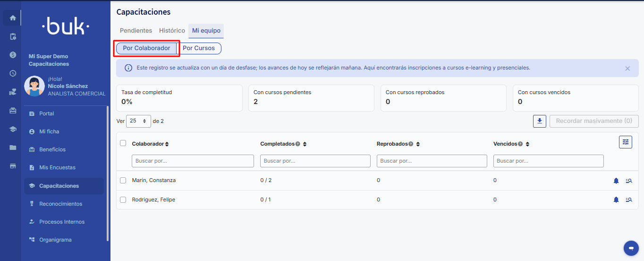The height and width of the screenshot is (261, 644).
Task: Select the Por Cursos view button
Action: 199,48
